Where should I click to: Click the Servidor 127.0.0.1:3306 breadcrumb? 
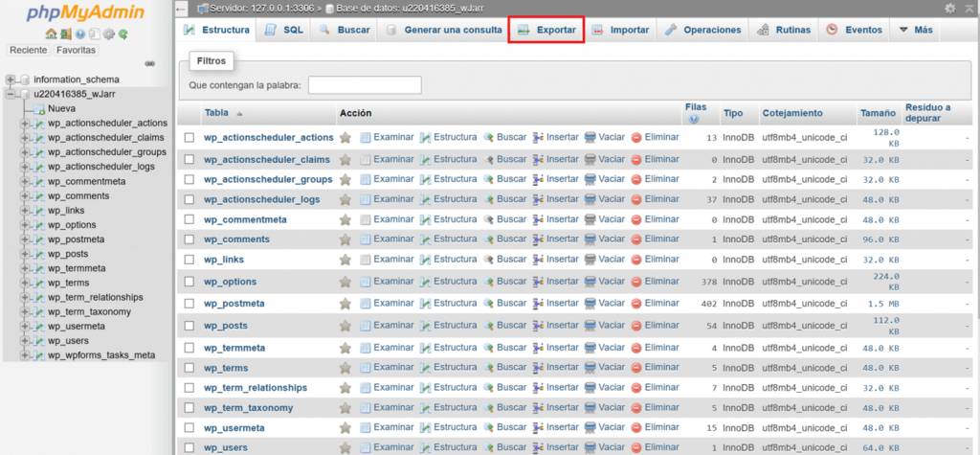(x=261, y=9)
